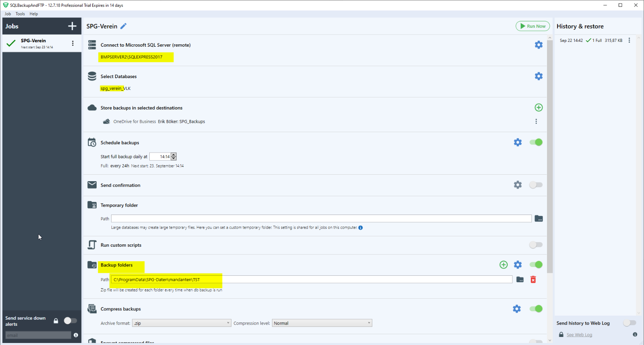Open history entry Sep 22 options menu

629,40
